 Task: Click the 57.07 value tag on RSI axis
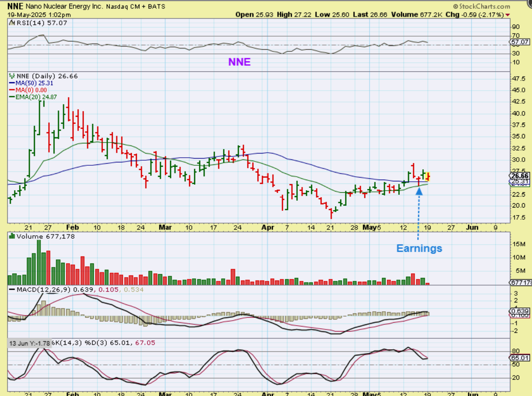click(520, 42)
